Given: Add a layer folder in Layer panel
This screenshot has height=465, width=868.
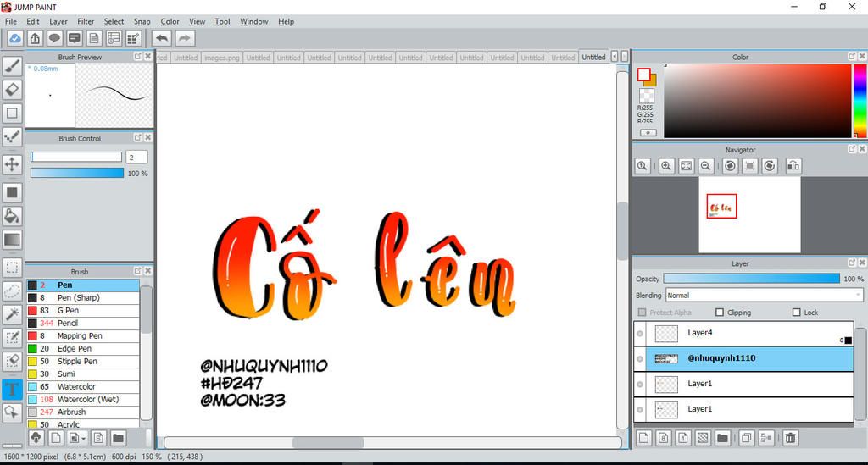Looking at the screenshot, I should coord(722,438).
